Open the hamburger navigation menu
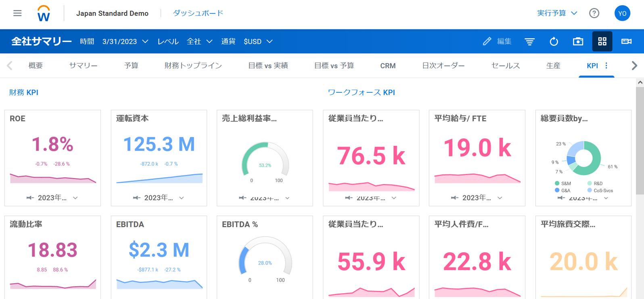 point(17,13)
